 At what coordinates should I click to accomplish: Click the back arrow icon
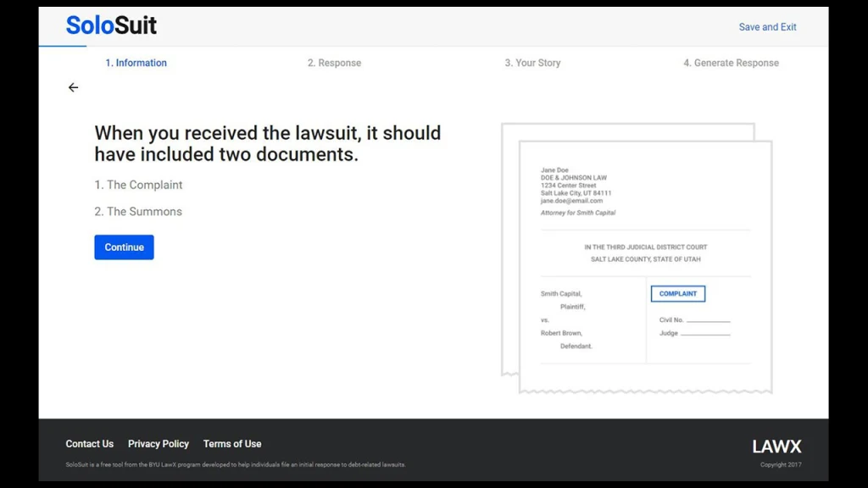73,87
